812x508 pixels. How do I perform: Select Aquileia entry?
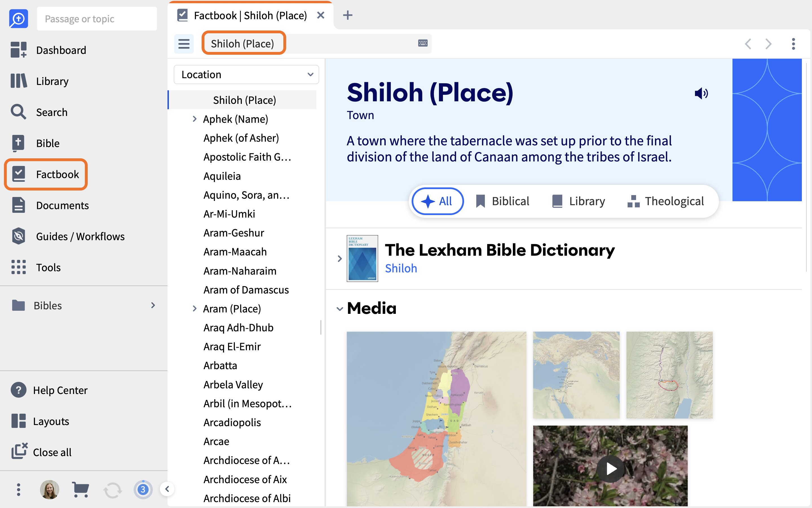tap(222, 176)
